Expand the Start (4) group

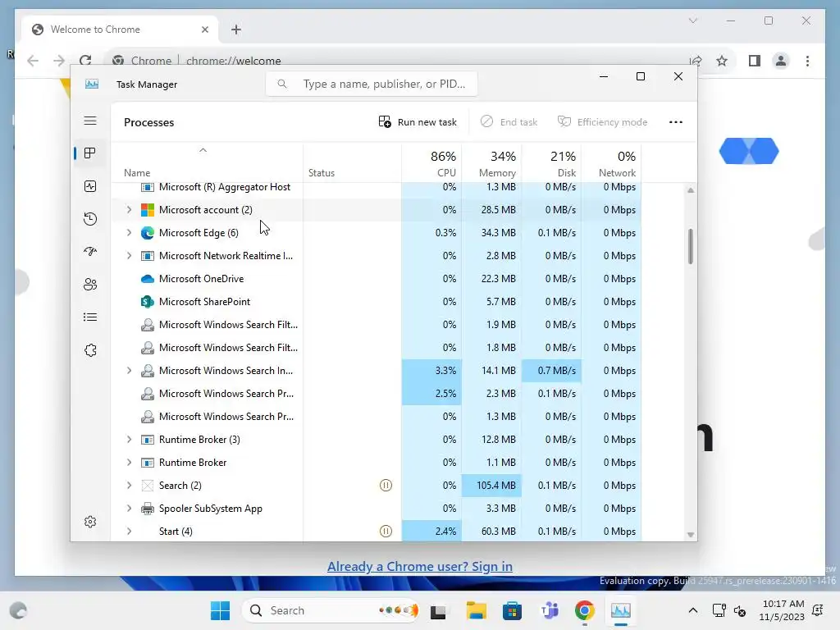(x=129, y=532)
